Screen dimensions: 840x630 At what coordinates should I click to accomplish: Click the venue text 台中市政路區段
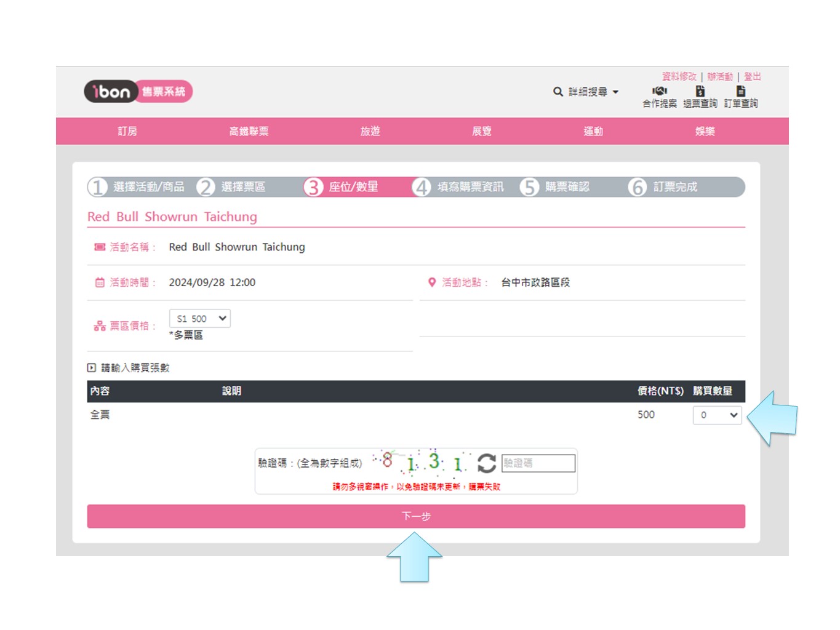point(535,282)
